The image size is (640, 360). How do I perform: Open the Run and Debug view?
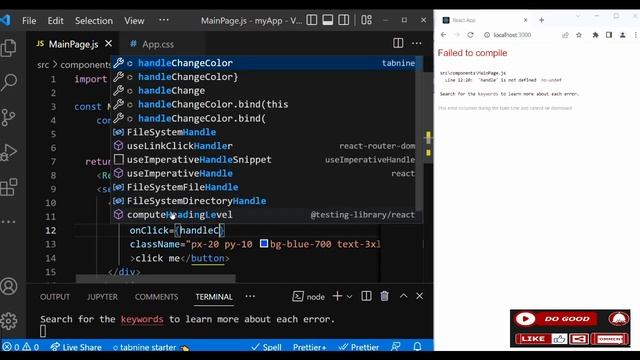pos(9,153)
